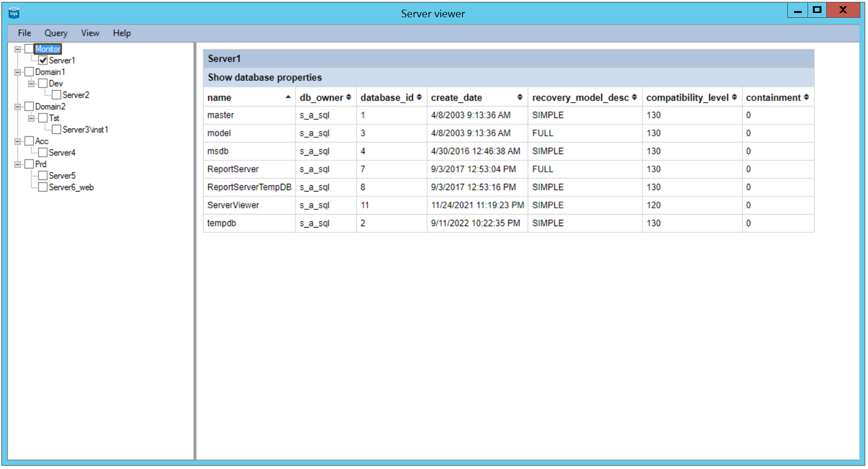Screen dimensions: 868x469
Task: Enable the Server6_web checkbox
Action: point(43,187)
